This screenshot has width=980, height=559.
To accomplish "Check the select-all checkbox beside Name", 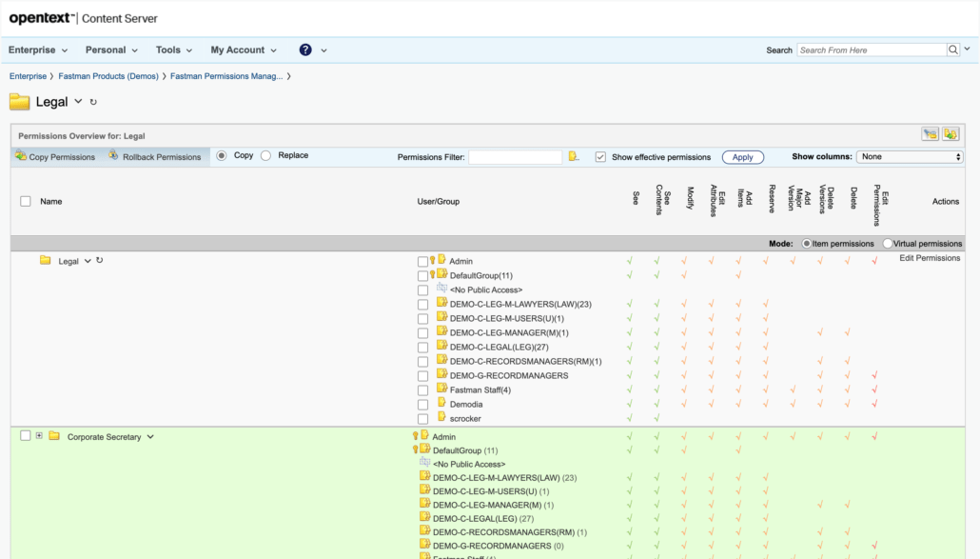I will coord(25,201).
